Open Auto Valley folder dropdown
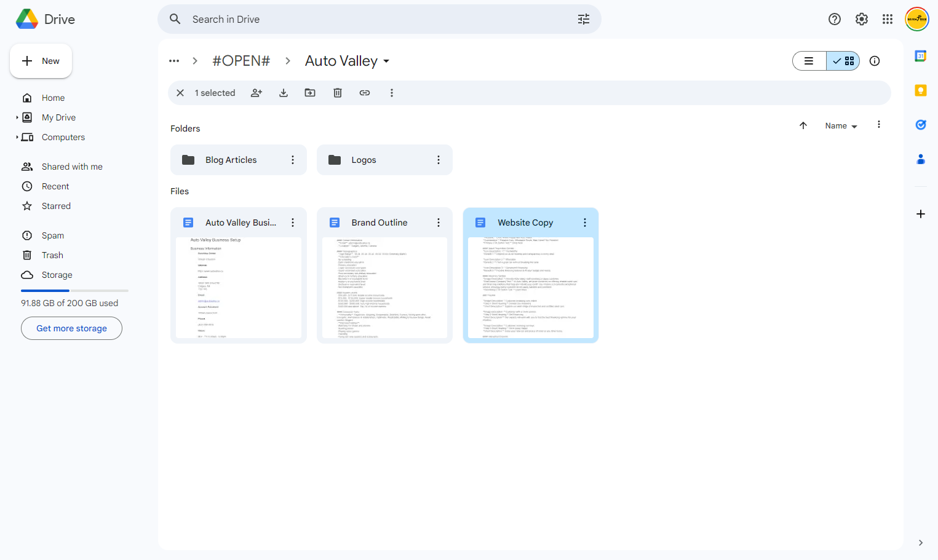Image resolution: width=938 pixels, height=560 pixels. pyautogui.click(x=387, y=61)
